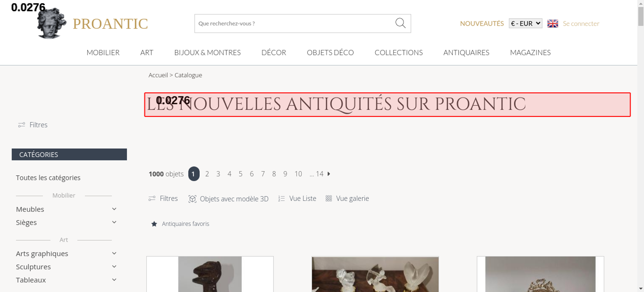Open the BIJOUX & MONTRES menu
The height and width of the screenshot is (292, 644).
(207, 52)
